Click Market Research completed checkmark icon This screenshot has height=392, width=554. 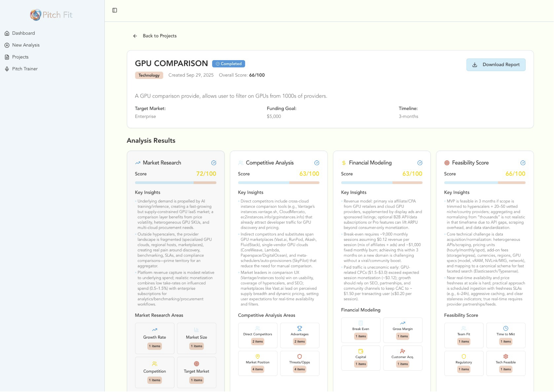point(213,163)
